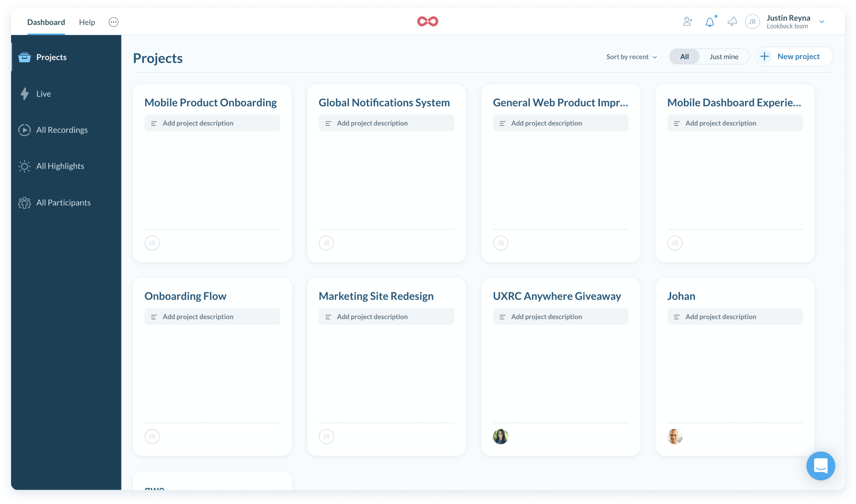This screenshot has width=856, height=504.
Task: Switch to the All projects filter
Action: [x=684, y=56]
